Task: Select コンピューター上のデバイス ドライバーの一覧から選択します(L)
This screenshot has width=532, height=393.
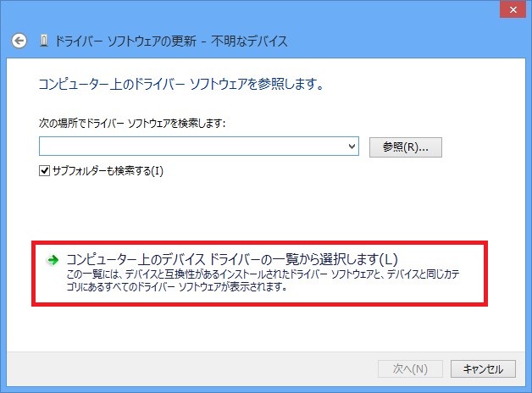Action: coord(231,259)
